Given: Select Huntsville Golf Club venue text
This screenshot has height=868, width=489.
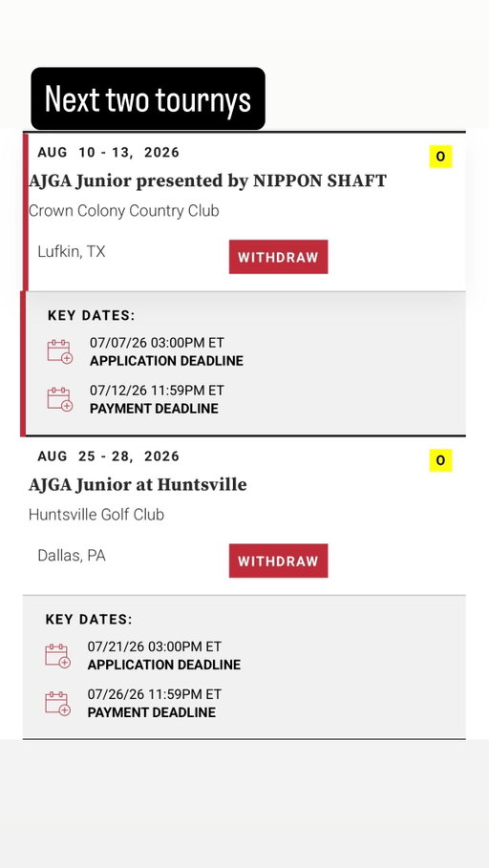Looking at the screenshot, I should point(96,515).
